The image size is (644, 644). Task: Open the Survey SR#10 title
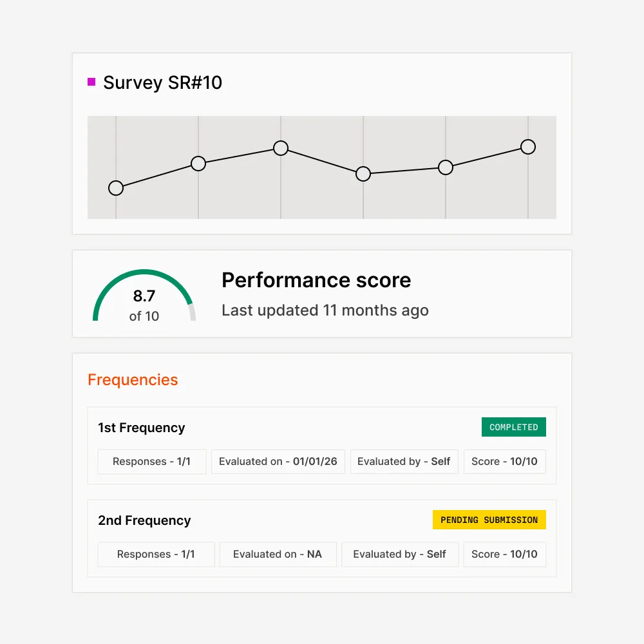click(162, 83)
